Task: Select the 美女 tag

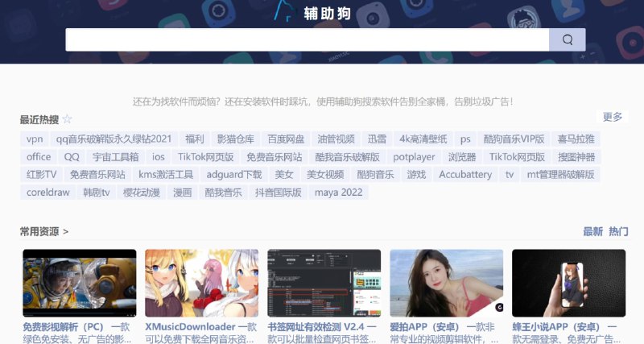Action: coord(284,174)
